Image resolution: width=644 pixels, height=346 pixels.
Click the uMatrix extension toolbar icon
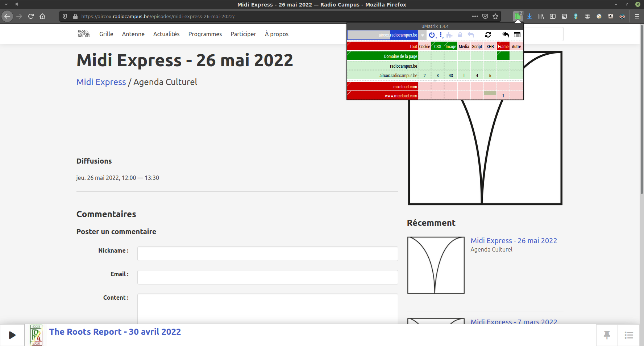[x=518, y=16]
